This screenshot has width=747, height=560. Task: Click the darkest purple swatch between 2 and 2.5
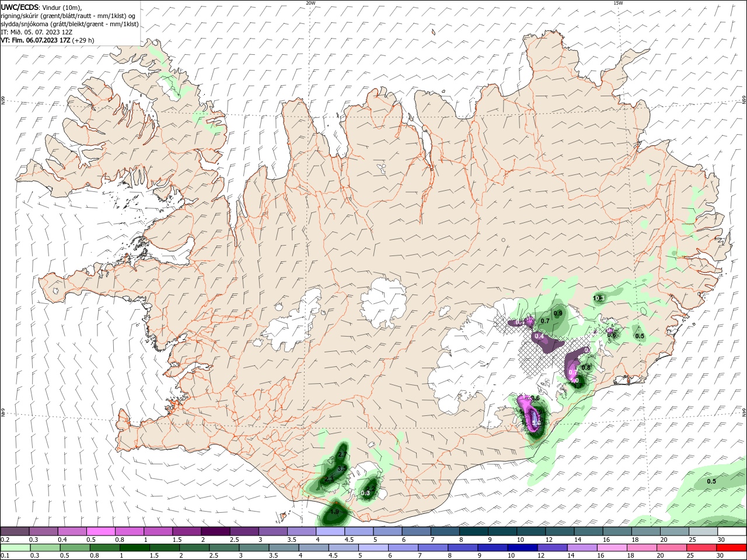pyautogui.click(x=215, y=531)
